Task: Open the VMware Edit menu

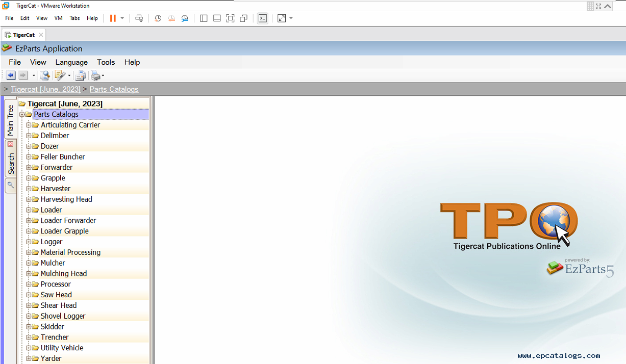Action: tap(25, 18)
